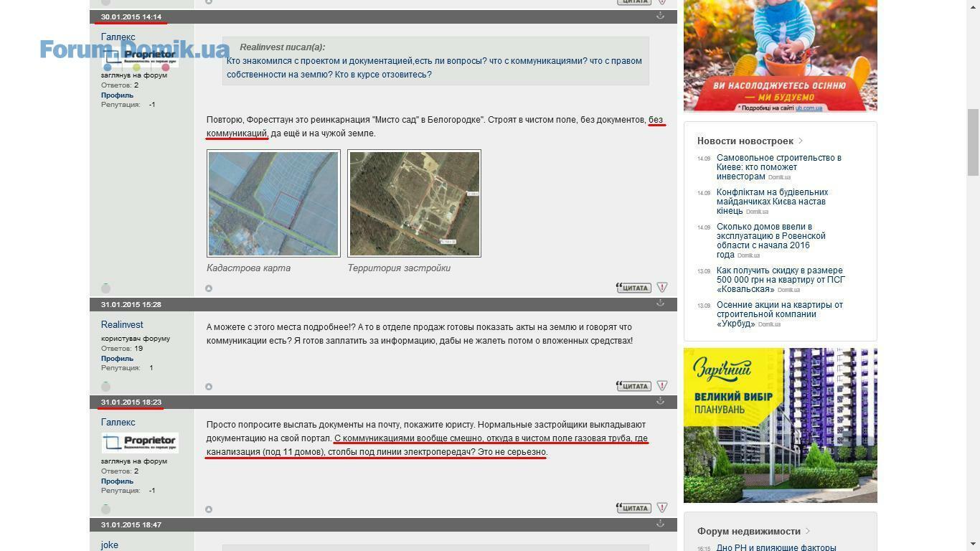Click the up-arrow circle under Галлекс's 18:23 post
This screenshot has height=551, width=980.
(x=209, y=509)
